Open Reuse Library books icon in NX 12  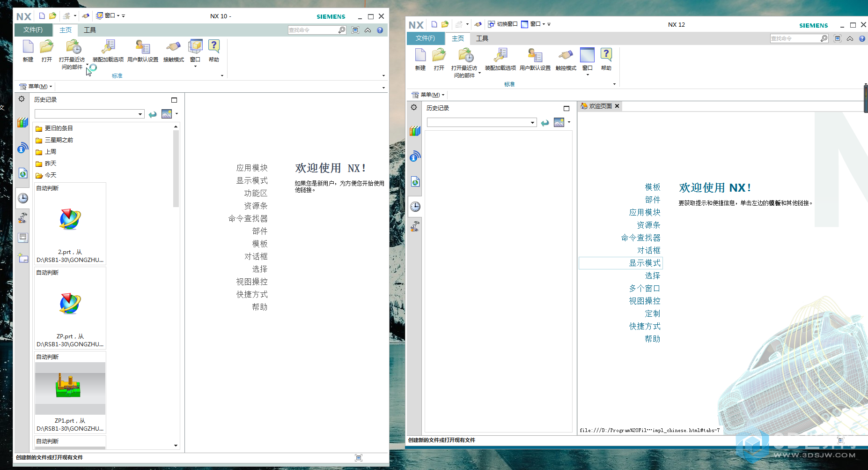tap(415, 131)
